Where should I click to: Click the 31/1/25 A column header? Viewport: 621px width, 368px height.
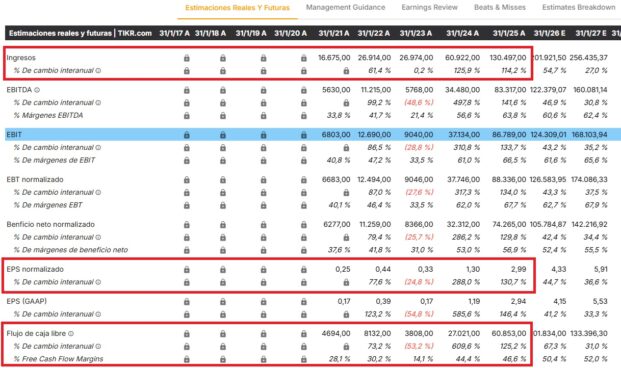pos(509,33)
